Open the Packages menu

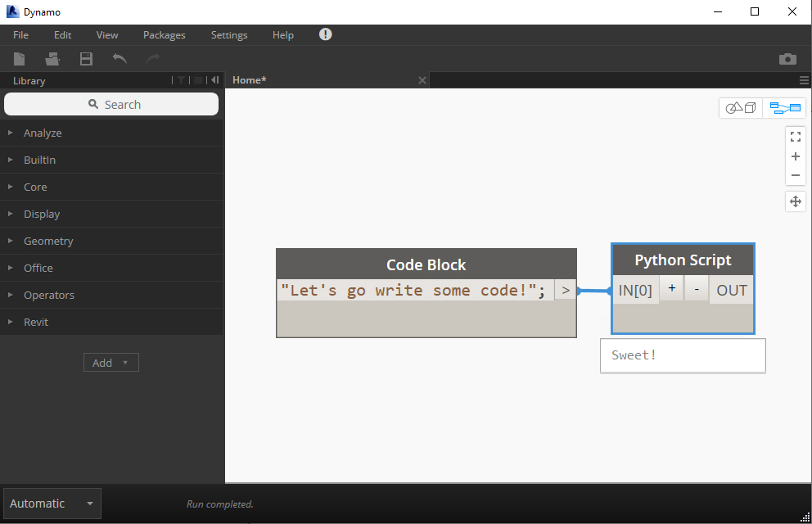tap(165, 34)
